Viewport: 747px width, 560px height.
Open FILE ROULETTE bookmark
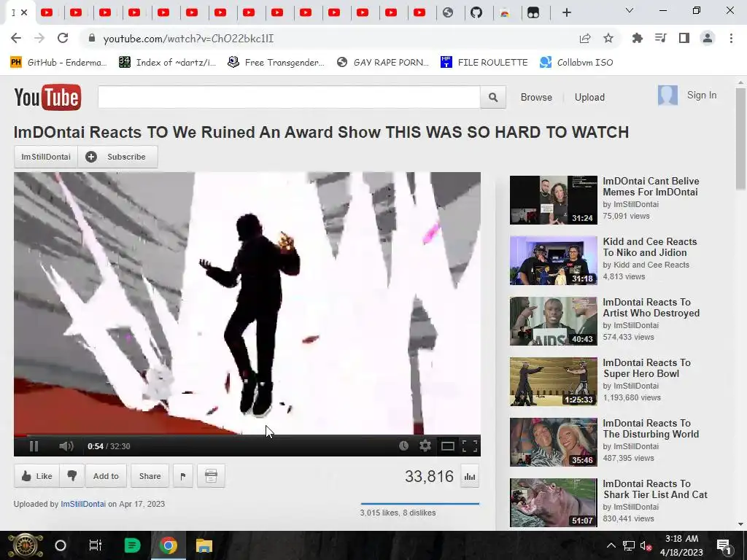click(484, 63)
